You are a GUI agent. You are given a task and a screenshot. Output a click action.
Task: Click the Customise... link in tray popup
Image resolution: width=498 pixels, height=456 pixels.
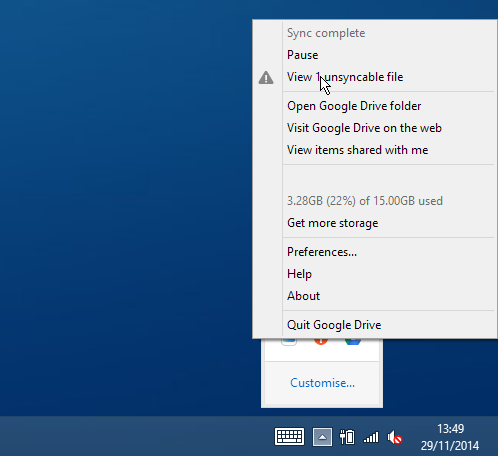coord(322,383)
